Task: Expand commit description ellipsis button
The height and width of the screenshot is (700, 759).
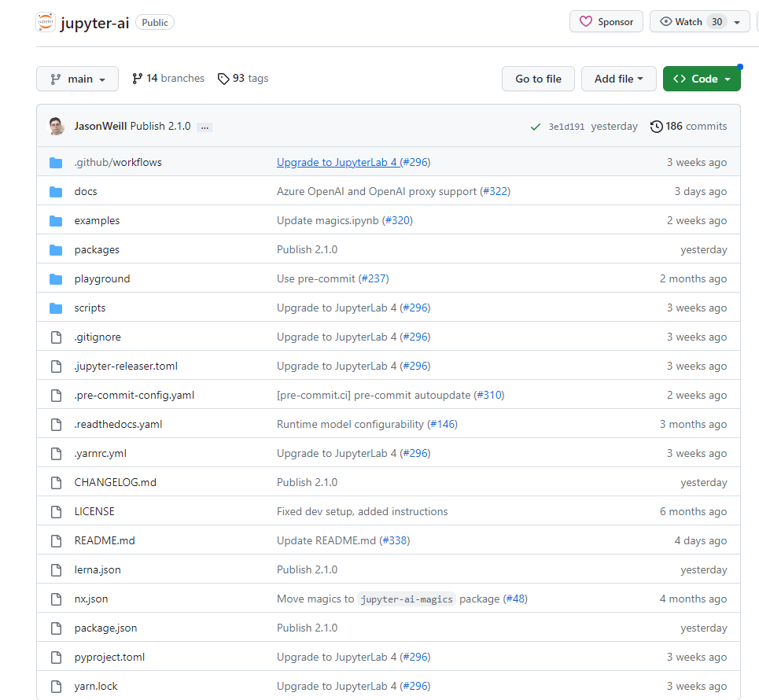Action: [204, 127]
